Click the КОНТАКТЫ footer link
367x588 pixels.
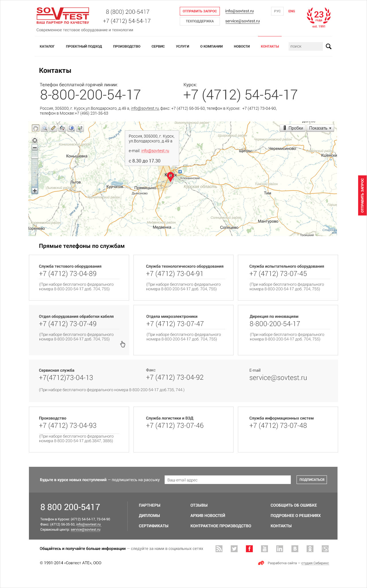[281, 526]
